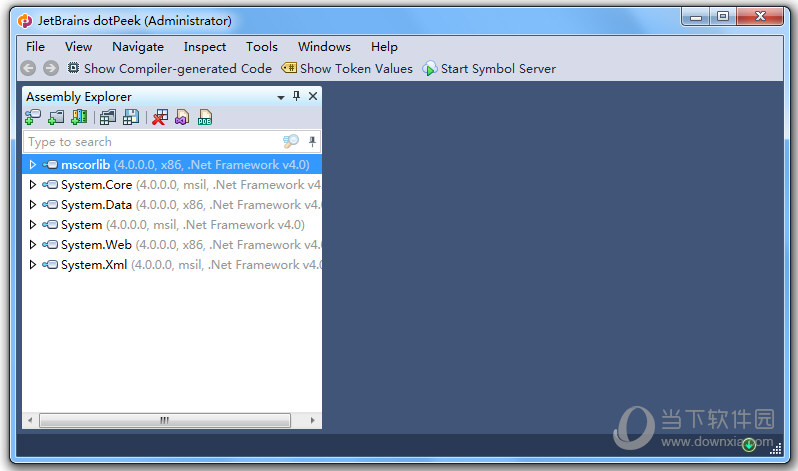This screenshot has width=798, height=471.
Task: Close the Assembly Explorer panel
Action: click(313, 96)
